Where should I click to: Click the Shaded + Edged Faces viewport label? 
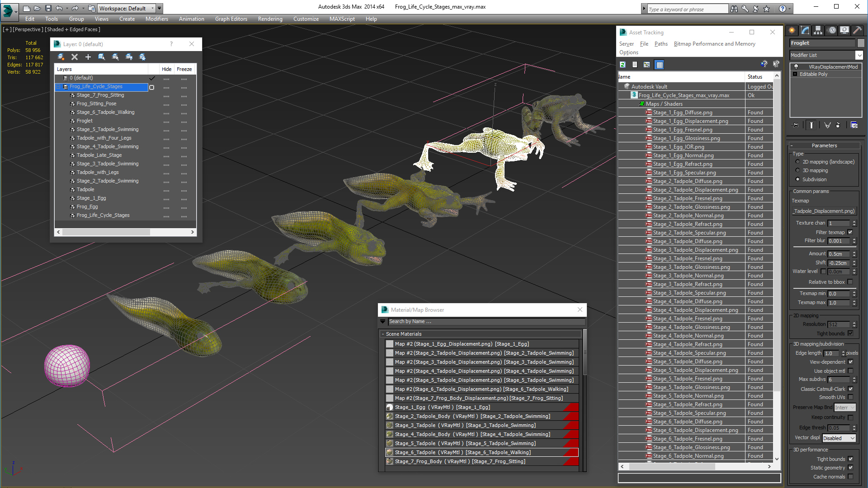[x=72, y=29]
